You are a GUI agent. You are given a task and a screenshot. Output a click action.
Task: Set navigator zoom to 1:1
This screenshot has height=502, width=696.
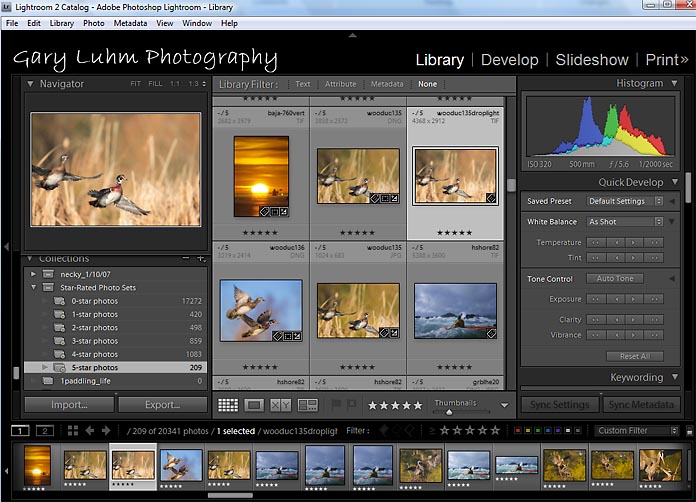(x=175, y=83)
